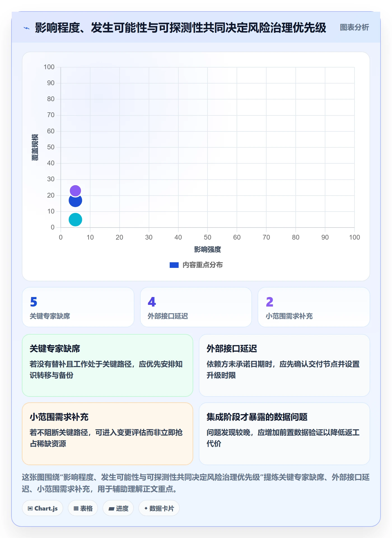Click the 内容重点分布 legend label
Viewport: 392px width, 538px height.
[203, 265]
